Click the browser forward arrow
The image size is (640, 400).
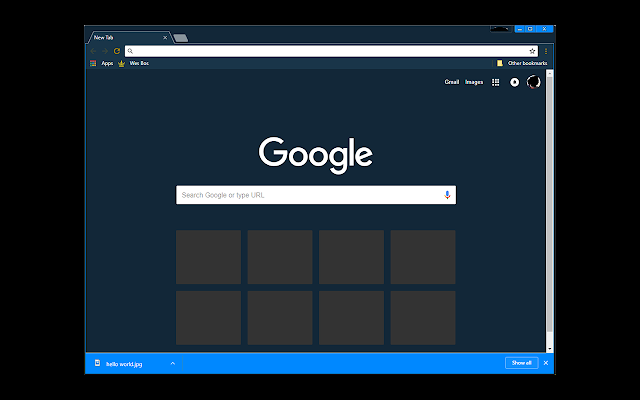(x=105, y=51)
